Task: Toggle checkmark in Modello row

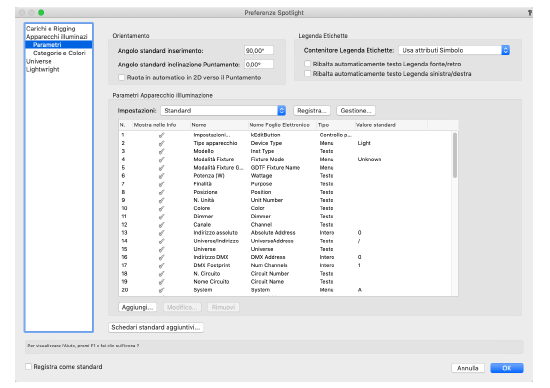Action: (x=161, y=151)
